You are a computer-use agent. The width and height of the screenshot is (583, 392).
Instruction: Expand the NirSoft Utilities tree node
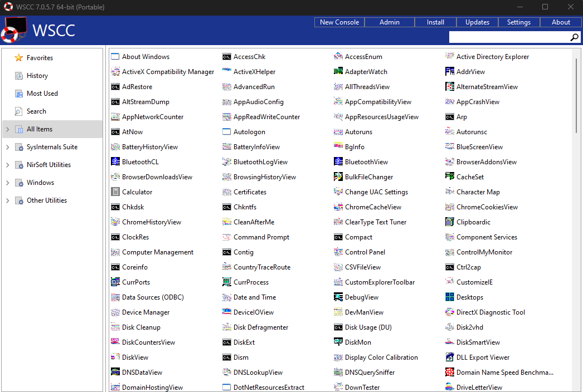(x=7, y=165)
